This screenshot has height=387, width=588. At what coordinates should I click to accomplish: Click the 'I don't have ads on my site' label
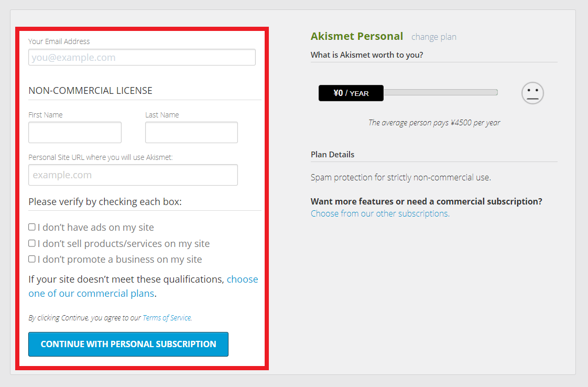(x=95, y=228)
